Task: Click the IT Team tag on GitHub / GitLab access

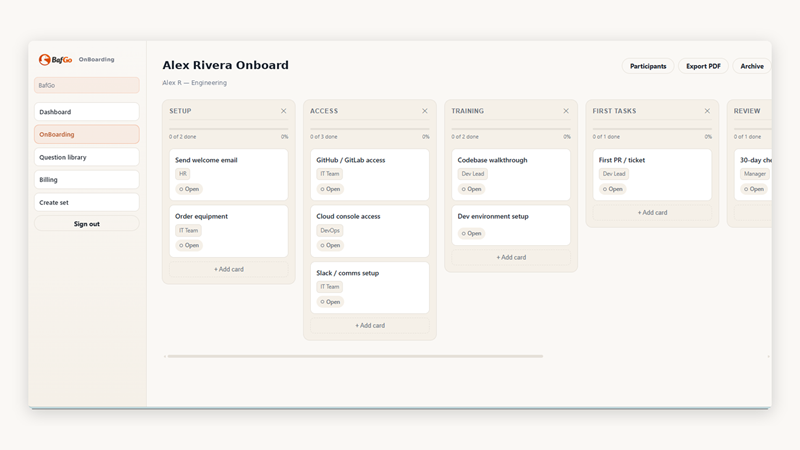Action: [x=330, y=174]
